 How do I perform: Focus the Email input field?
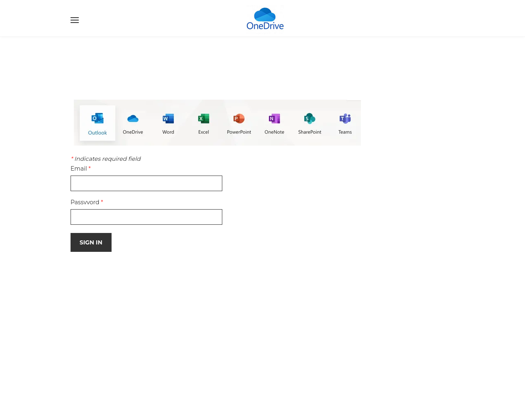[x=146, y=183]
